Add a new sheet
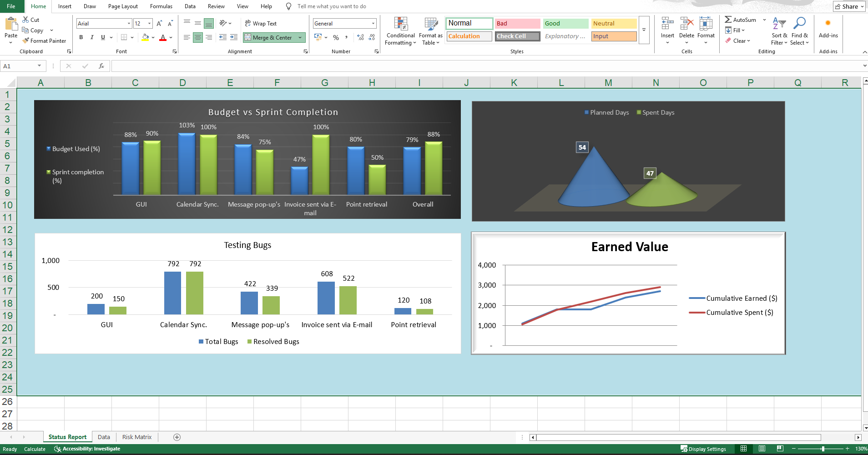This screenshot has height=455, width=868. click(177, 437)
